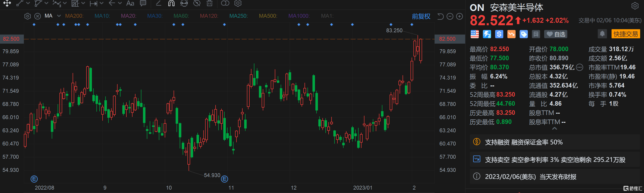Delete all drawings with trash icon
The image size is (644, 193).
[x=209, y=3]
